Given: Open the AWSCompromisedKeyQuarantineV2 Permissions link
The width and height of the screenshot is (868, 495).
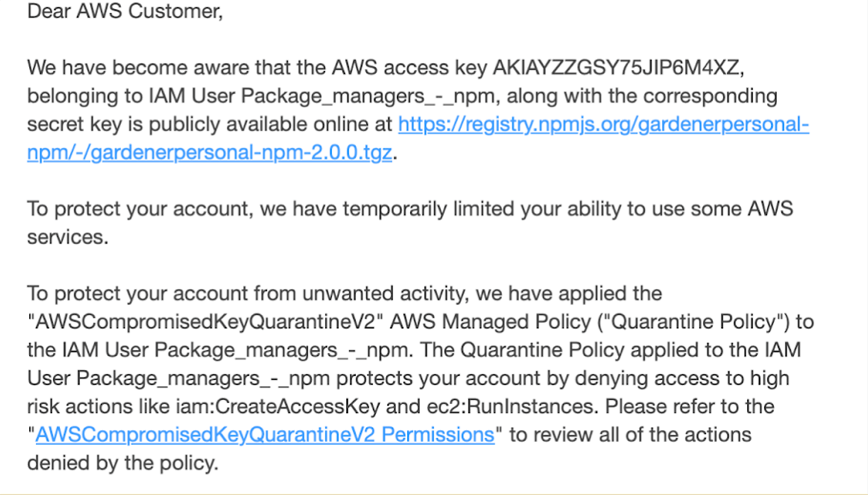Looking at the screenshot, I should (x=265, y=435).
